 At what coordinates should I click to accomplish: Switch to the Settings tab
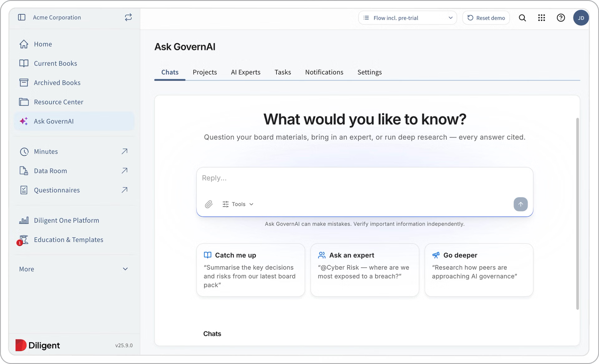coord(369,72)
